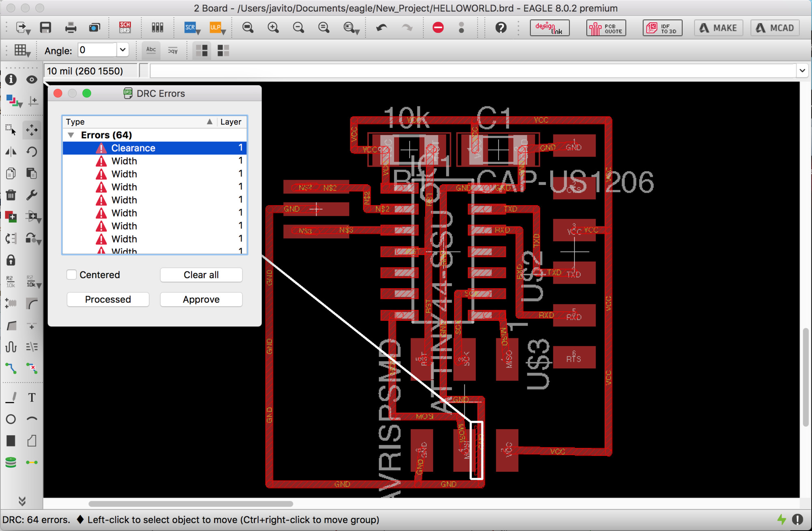Click the exclamation status icon
This screenshot has height=531, width=812.
pyautogui.click(x=797, y=520)
